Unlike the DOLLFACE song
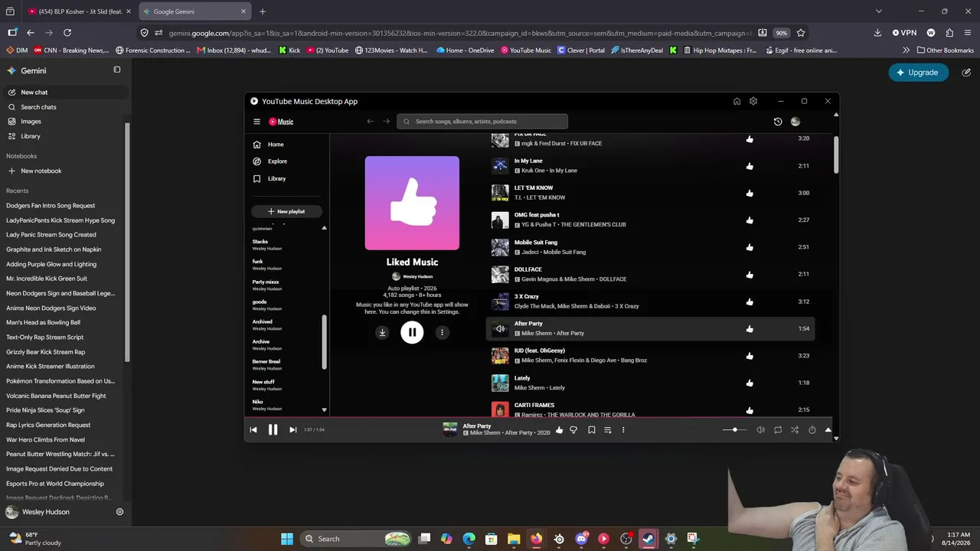This screenshot has width=980, height=551. point(750,275)
